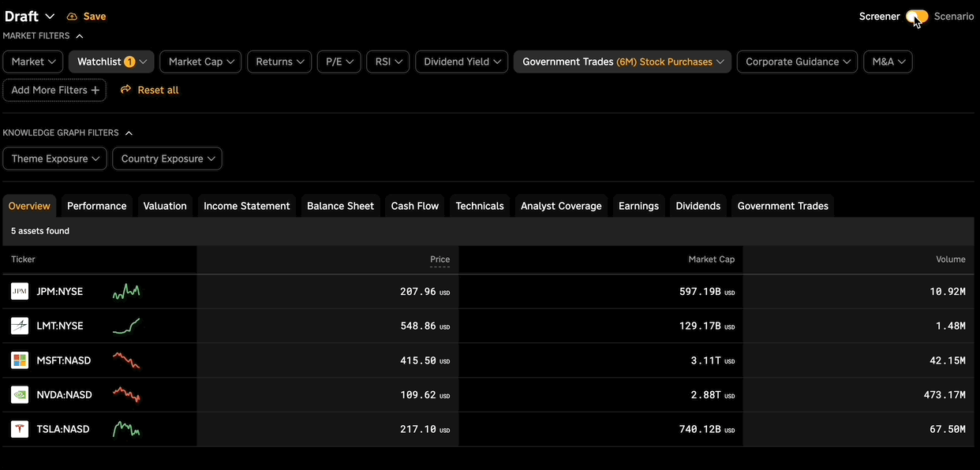Toggle the Screener/Scenario switch

(917, 16)
